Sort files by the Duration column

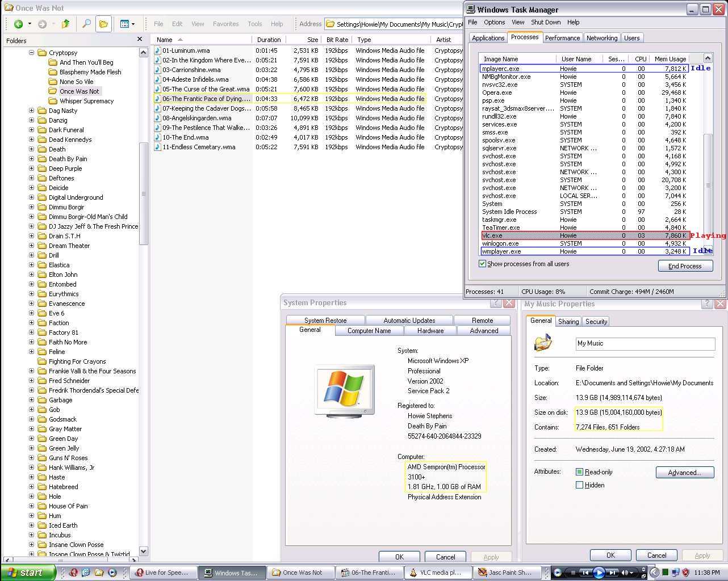pos(269,40)
